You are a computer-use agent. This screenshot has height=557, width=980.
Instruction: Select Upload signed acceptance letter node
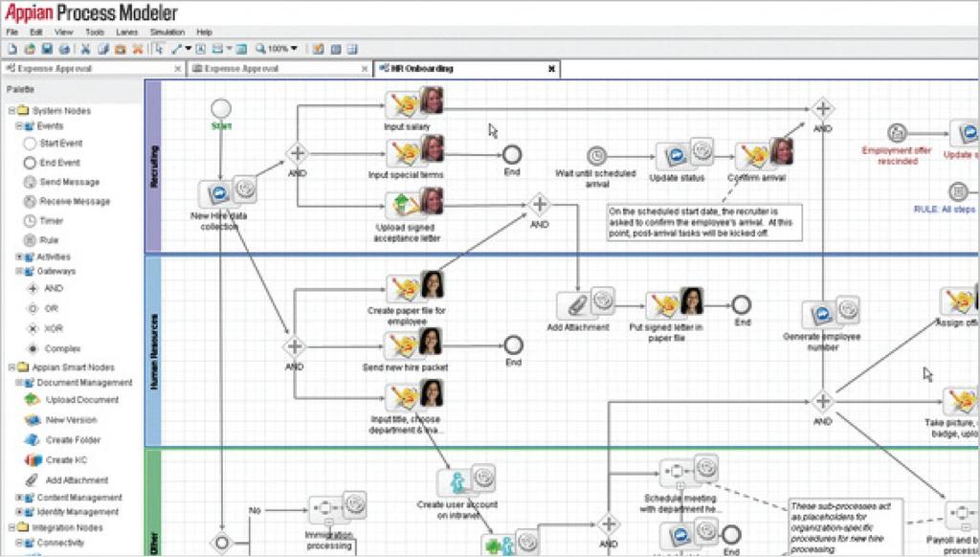point(413,203)
